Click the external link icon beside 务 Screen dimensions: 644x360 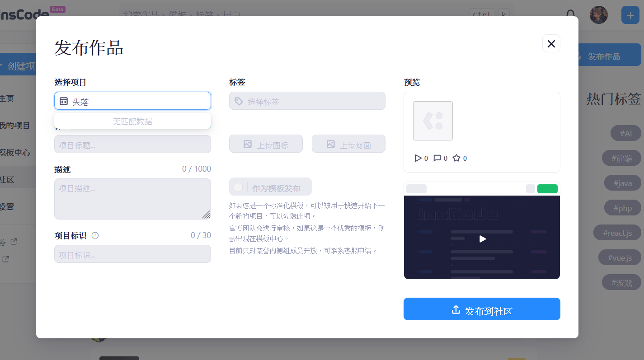[14, 242]
